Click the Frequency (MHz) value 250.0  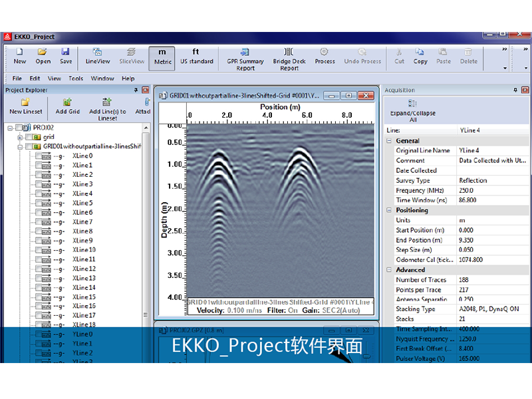pyautogui.click(x=466, y=191)
